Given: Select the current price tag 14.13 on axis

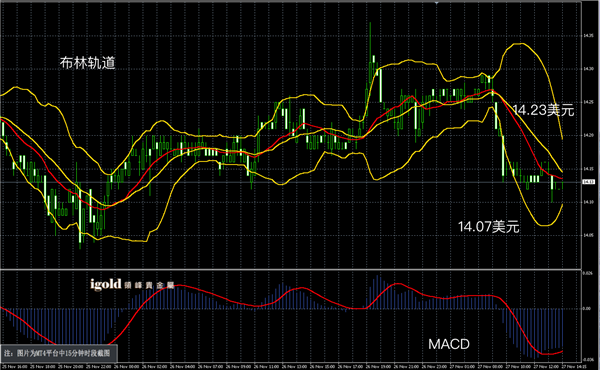Looking at the screenshot, I should [x=588, y=182].
